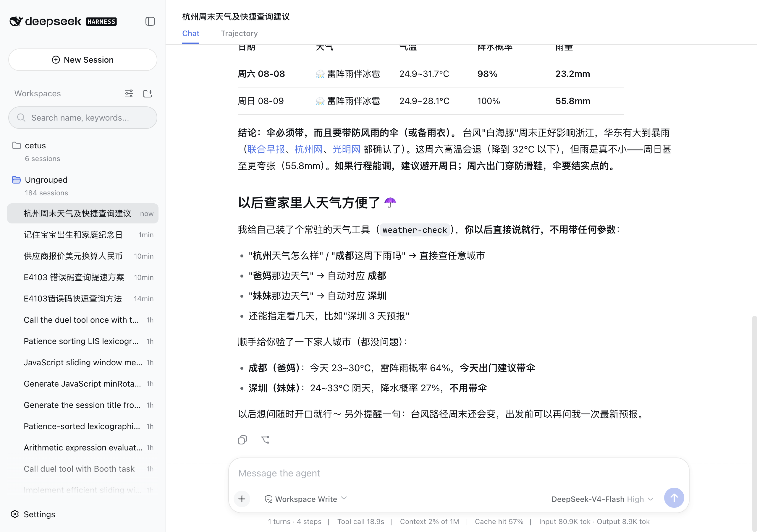Screen dimensions: 757x532
Task: Open session Generate JavaScript minRota...
Action: coord(83,384)
